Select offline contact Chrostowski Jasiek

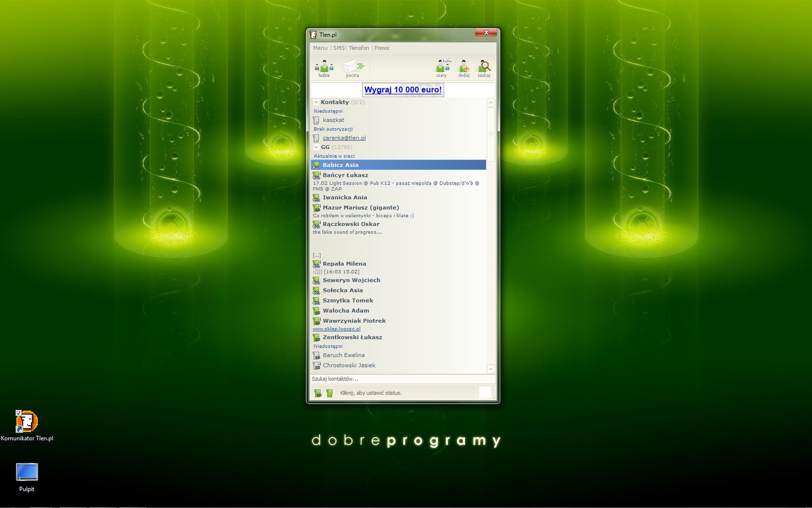tap(349, 365)
